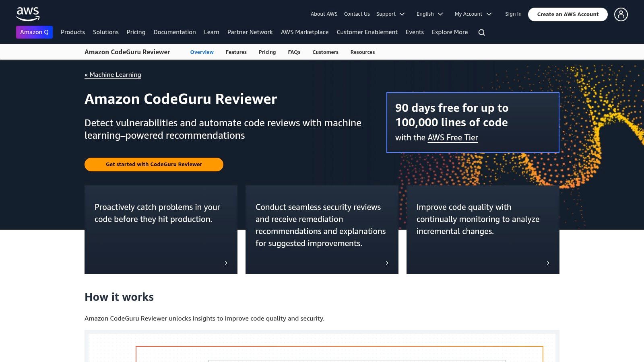The height and width of the screenshot is (362, 644).
Task: Open the English language dropdown
Action: [429, 14]
